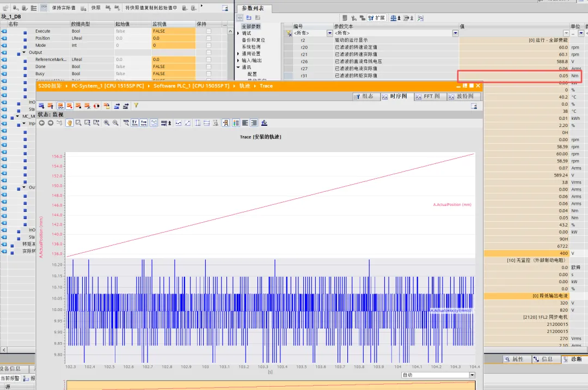This screenshot has width=588, height=390.
Task: Click the back arrow navigation icon
Action: pyautogui.click(x=41, y=123)
